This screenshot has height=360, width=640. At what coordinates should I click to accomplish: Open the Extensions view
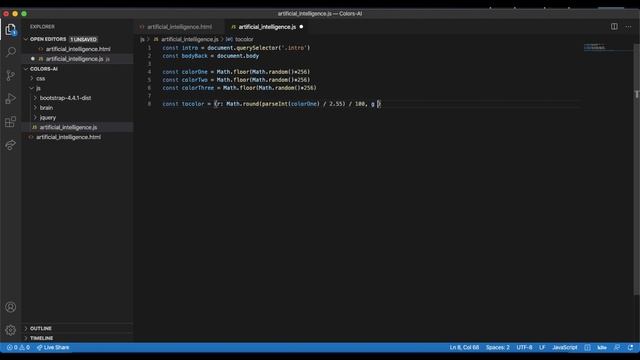[11, 122]
